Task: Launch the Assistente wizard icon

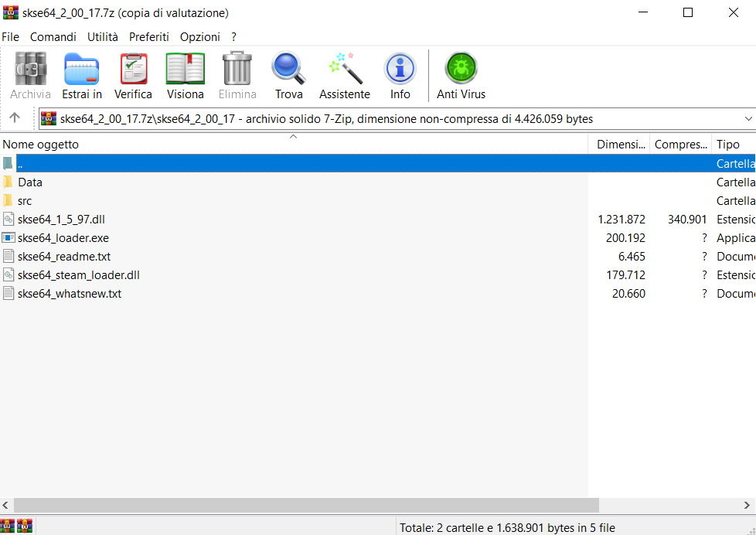Action: [345, 68]
